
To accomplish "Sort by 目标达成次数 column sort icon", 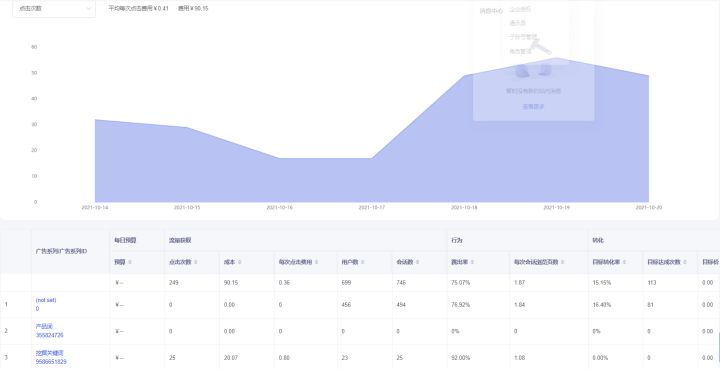I will click(x=685, y=263).
